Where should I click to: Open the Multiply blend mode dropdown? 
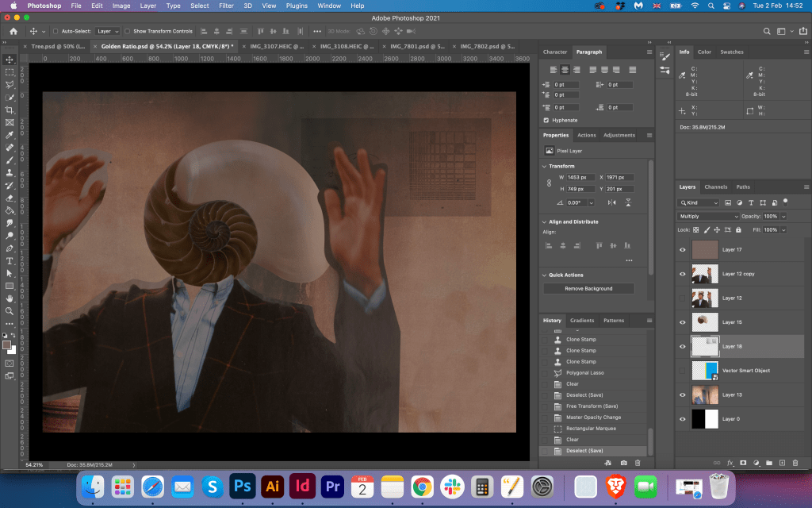click(708, 216)
